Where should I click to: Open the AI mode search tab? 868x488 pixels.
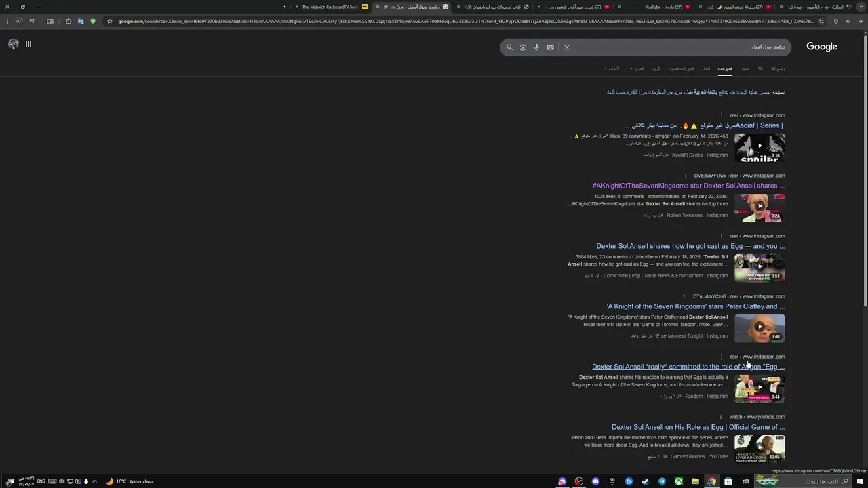tap(778, 68)
